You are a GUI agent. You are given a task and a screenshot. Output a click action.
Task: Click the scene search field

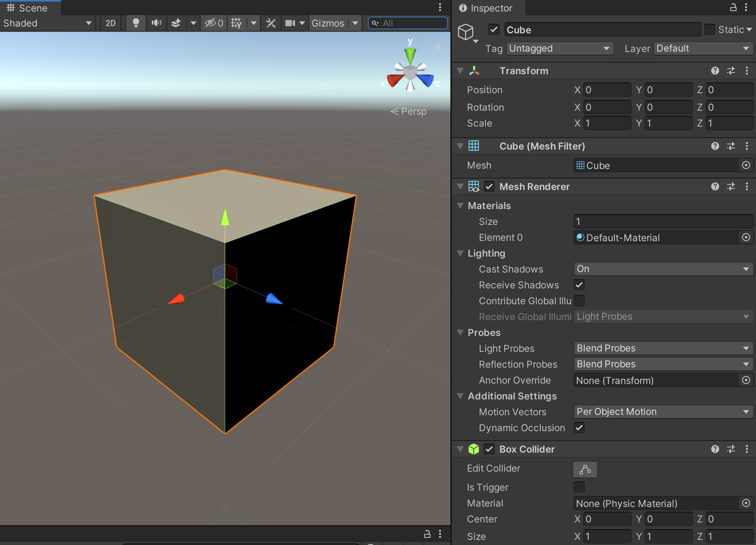click(x=412, y=23)
